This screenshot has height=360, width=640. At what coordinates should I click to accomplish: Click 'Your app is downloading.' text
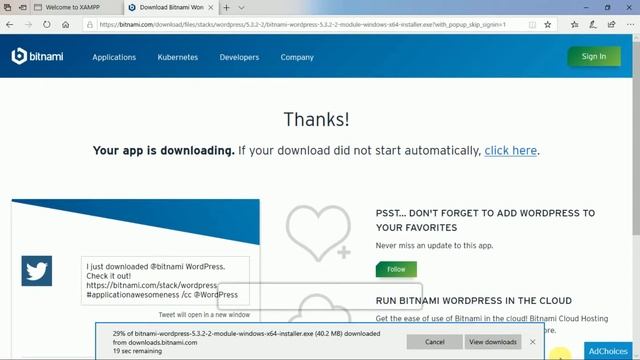[x=164, y=150]
